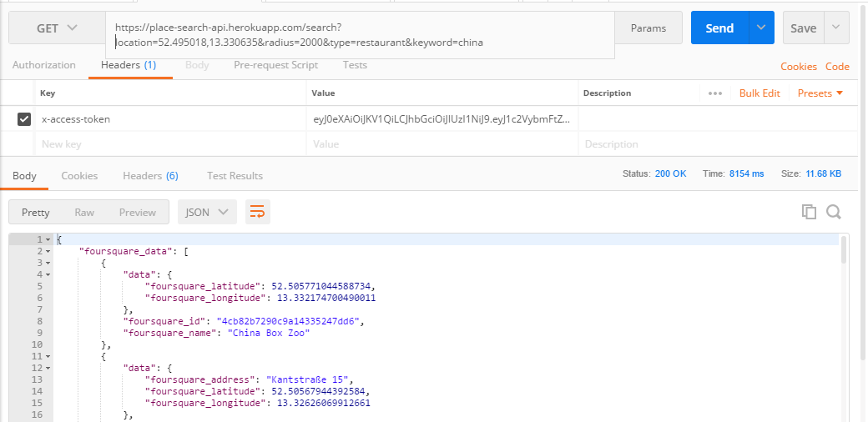Viewport: 868px width, 422px height.
Task: Click the 11.68 KB size value
Action: [823, 173]
